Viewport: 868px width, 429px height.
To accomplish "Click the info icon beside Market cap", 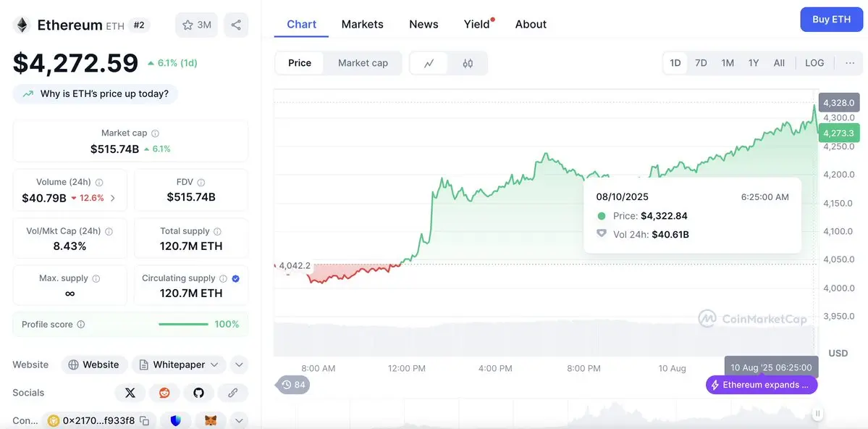I will pyautogui.click(x=156, y=133).
